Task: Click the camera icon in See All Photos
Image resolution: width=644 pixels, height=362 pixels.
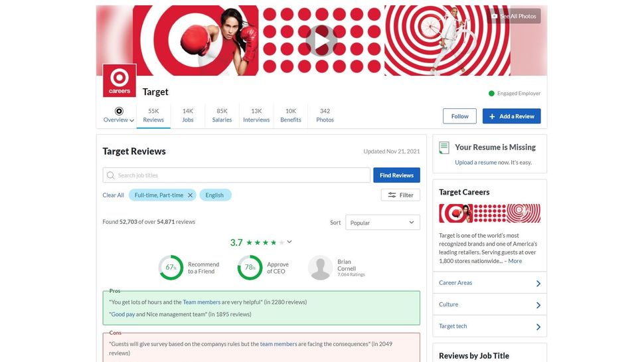Action: point(495,16)
